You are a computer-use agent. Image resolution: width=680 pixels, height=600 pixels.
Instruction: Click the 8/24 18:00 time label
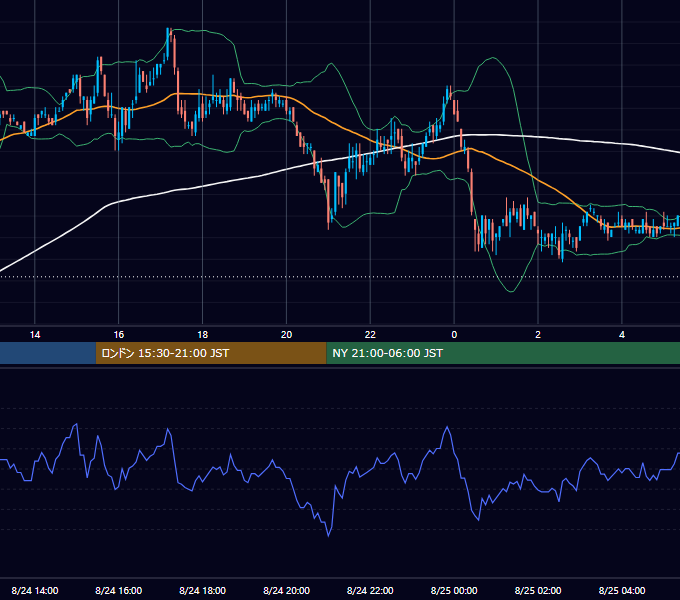(x=203, y=590)
